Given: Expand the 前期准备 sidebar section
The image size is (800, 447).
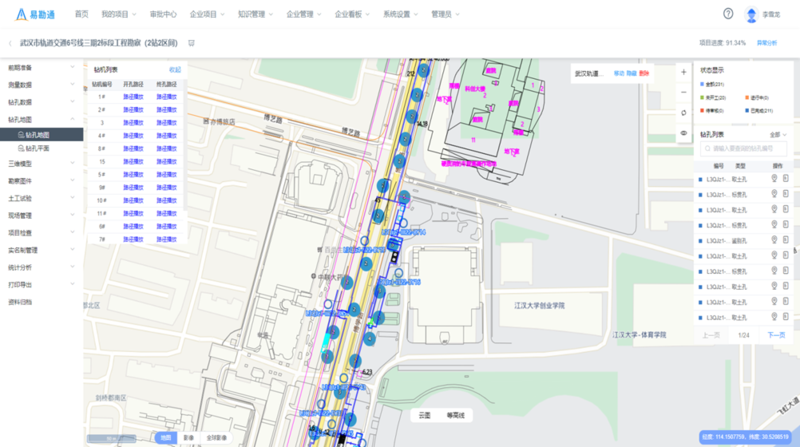Looking at the screenshot, I should click(41, 67).
